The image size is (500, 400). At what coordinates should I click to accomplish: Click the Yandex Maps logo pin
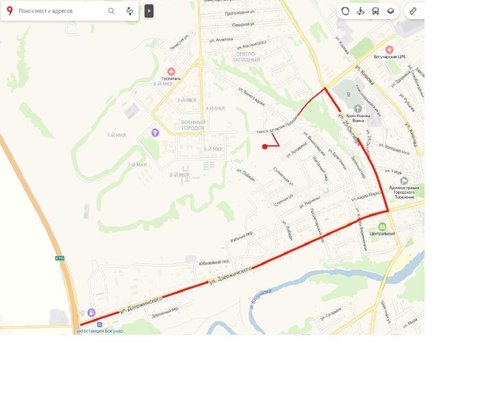(x=10, y=11)
